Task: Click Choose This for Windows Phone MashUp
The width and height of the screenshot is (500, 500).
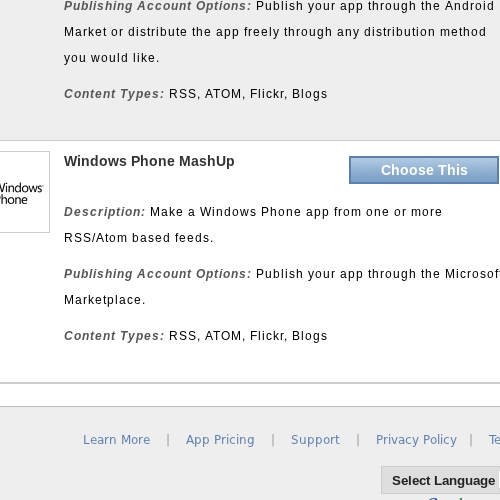Action: [424, 170]
